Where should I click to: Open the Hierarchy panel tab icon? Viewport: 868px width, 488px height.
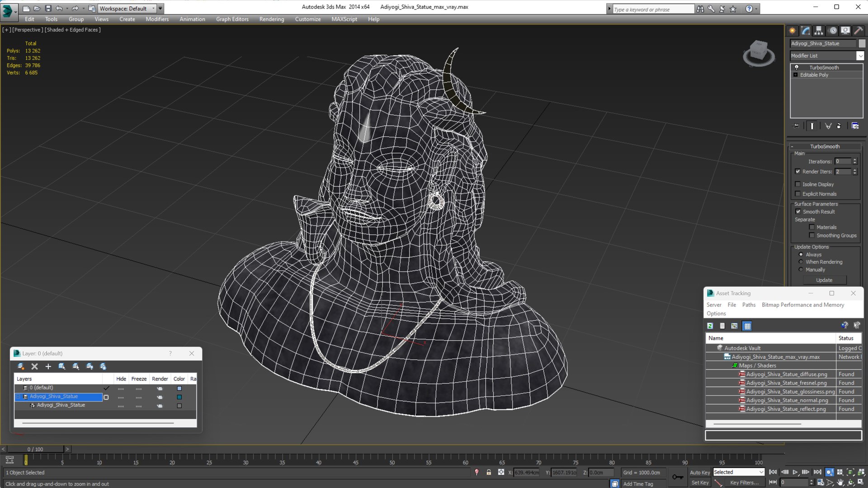[x=819, y=31]
